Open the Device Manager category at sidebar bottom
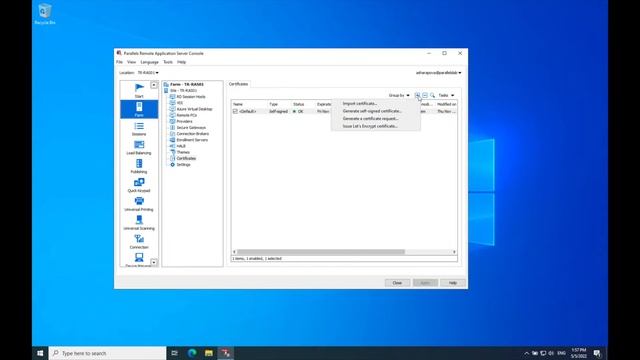The height and width of the screenshot is (360, 640). click(139, 260)
